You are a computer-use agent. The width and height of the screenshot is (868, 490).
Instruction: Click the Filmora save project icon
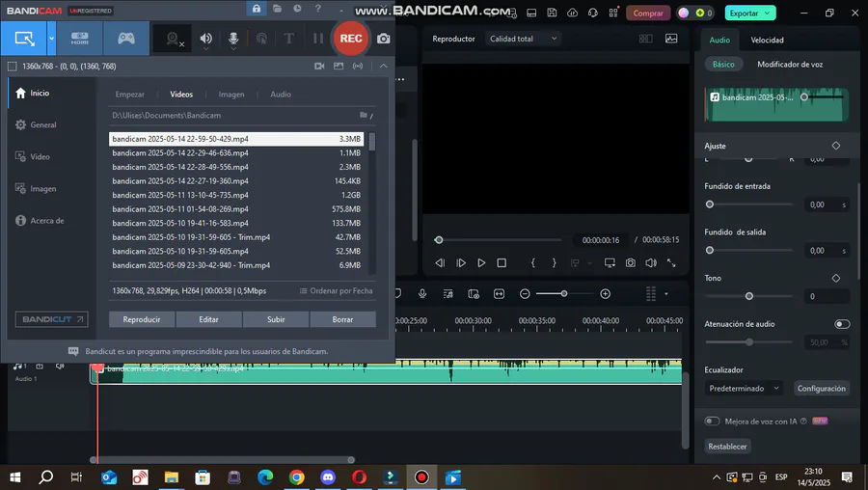(552, 13)
